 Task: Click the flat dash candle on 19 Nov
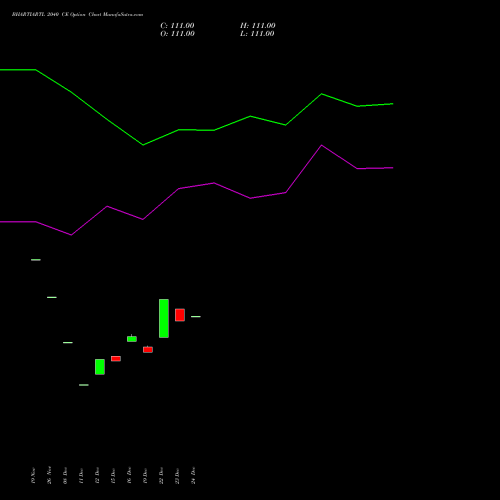click(36, 260)
